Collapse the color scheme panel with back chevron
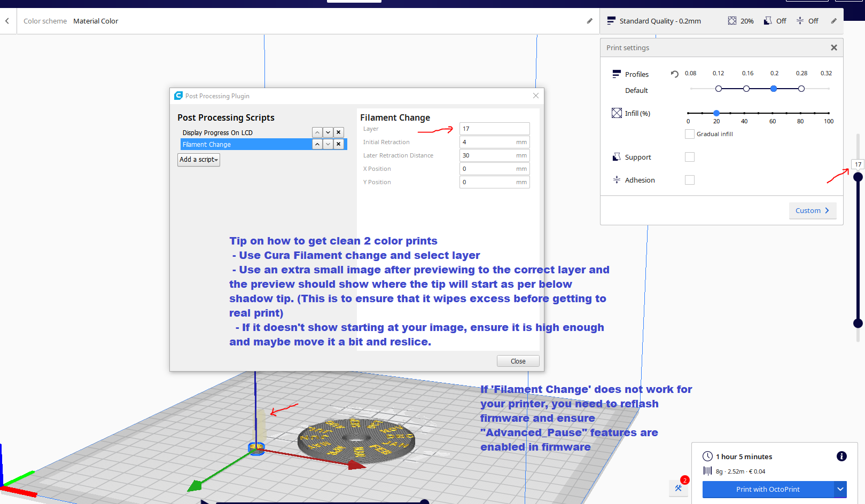The height and width of the screenshot is (504, 865). (x=7, y=21)
